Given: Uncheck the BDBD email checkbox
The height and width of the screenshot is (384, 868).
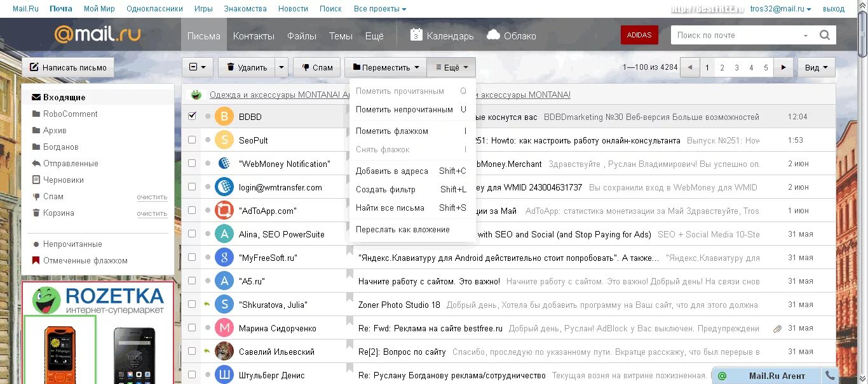Looking at the screenshot, I should pyautogui.click(x=193, y=117).
